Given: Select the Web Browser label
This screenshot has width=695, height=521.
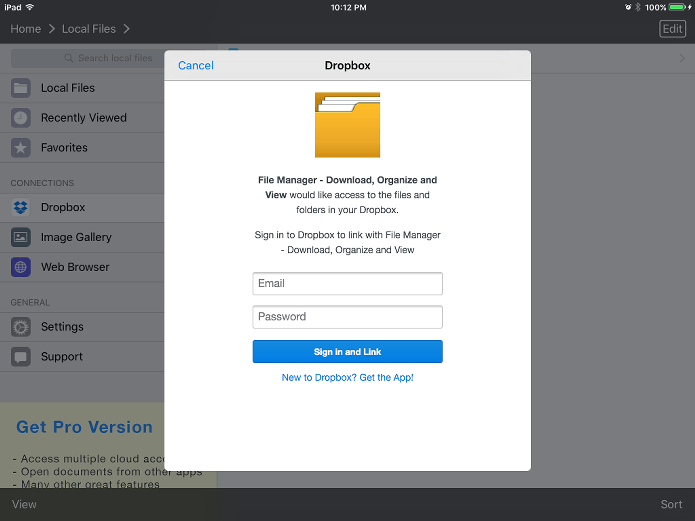Looking at the screenshot, I should point(75,267).
